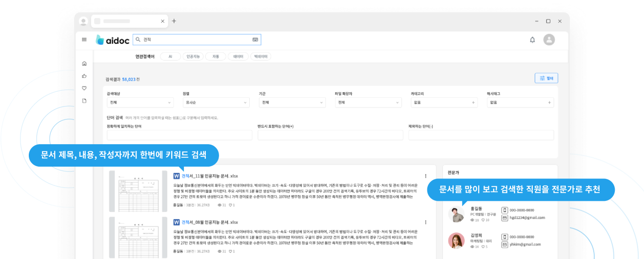Click the mail icon for 홍길동
Screen dimensions: 644x259
click(x=505, y=218)
